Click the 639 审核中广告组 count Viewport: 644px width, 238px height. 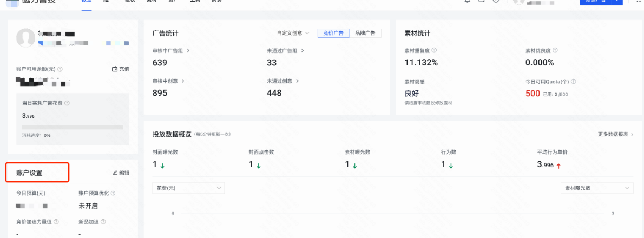pos(160,63)
